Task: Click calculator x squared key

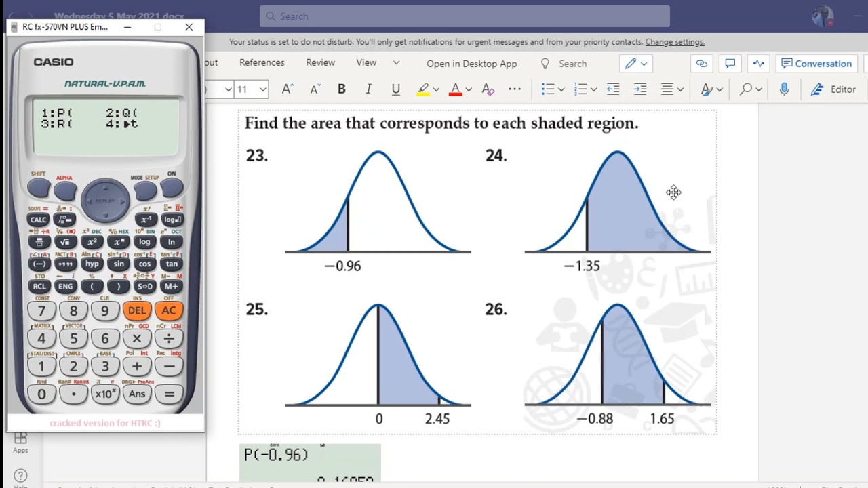Action: [92, 242]
